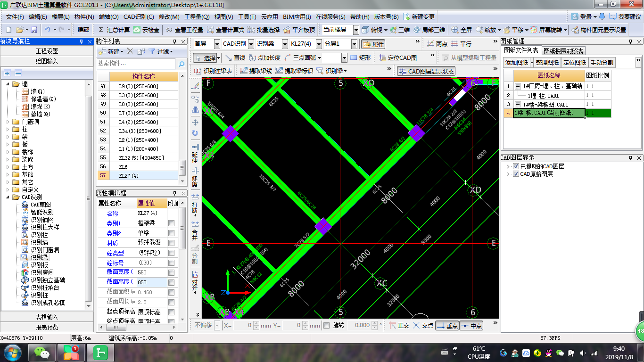Switch to 图纸文件列表 tab
Image resolution: width=644 pixels, height=362 pixels.
(x=521, y=50)
